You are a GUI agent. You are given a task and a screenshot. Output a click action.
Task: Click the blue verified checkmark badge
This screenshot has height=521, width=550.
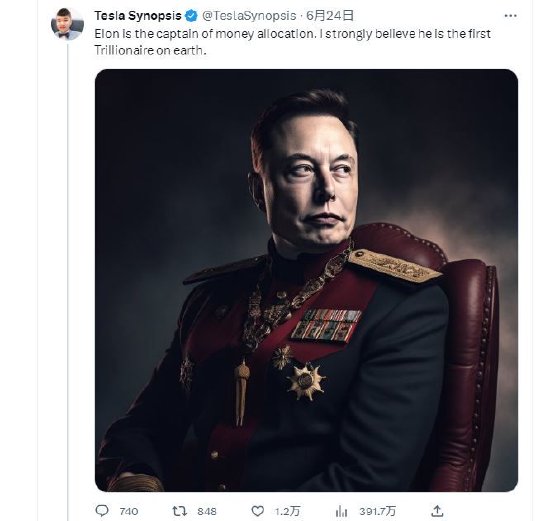tap(191, 16)
